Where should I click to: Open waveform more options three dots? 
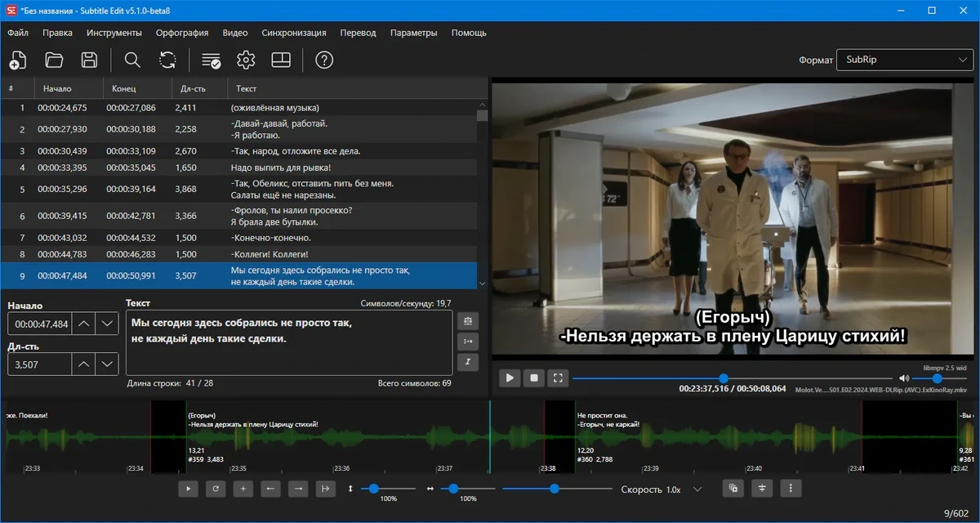pyautogui.click(x=791, y=489)
